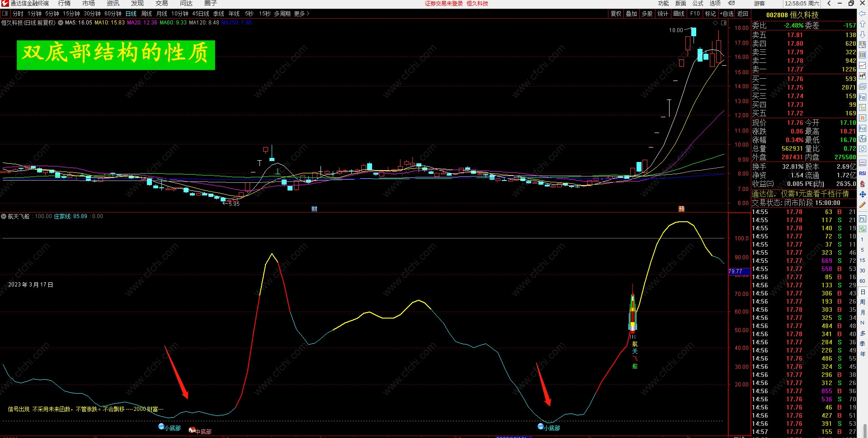Expand the 更多 periods dropdown
Viewport: 868px width, 438px height.
302,14
